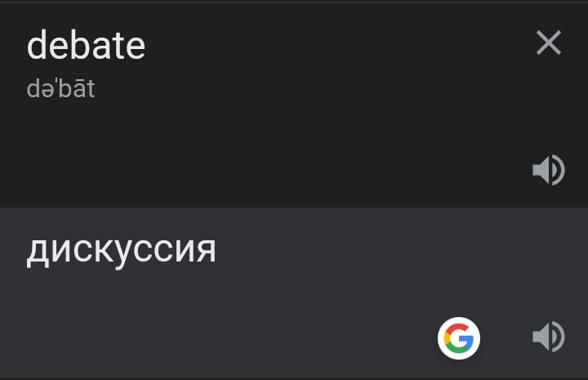Screen dimensions: 588x380
Task: Dismiss the entered text "debate"
Action: (x=549, y=42)
